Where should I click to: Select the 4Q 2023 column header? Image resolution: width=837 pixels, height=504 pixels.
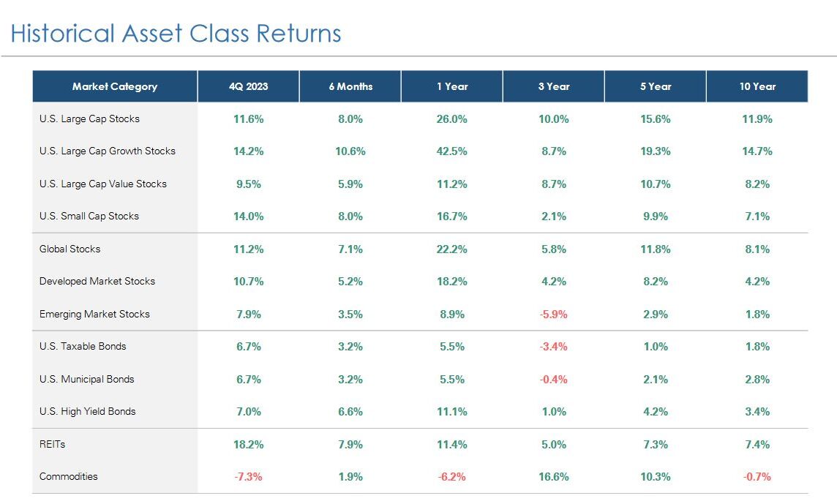click(248, 86)
